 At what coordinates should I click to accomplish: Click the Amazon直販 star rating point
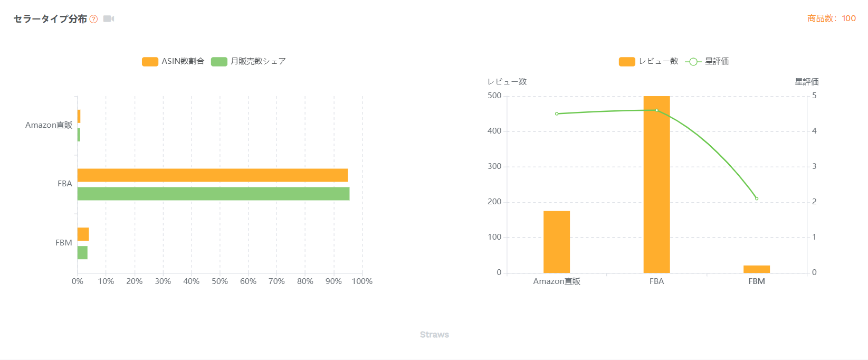(x=557, y=113)
